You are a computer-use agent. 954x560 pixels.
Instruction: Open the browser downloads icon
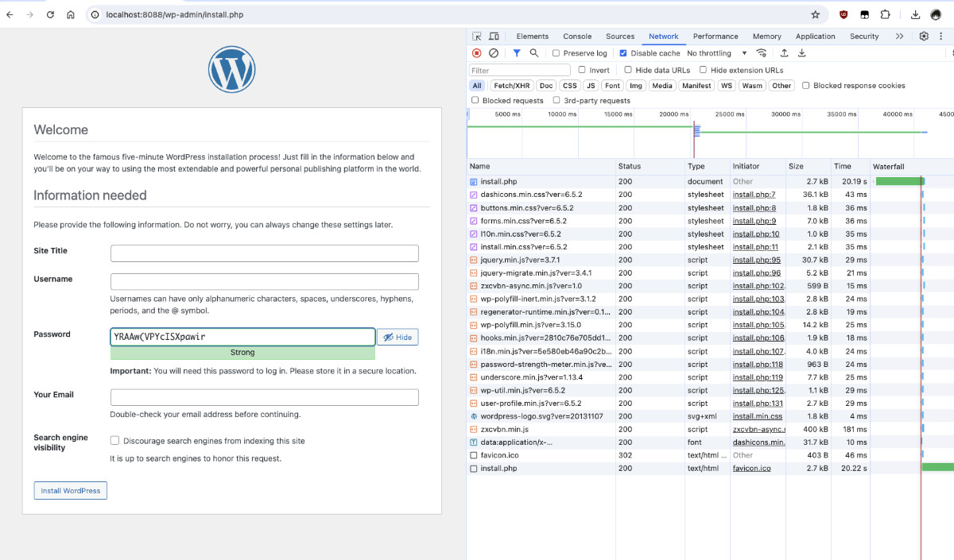tap(916, 14)
